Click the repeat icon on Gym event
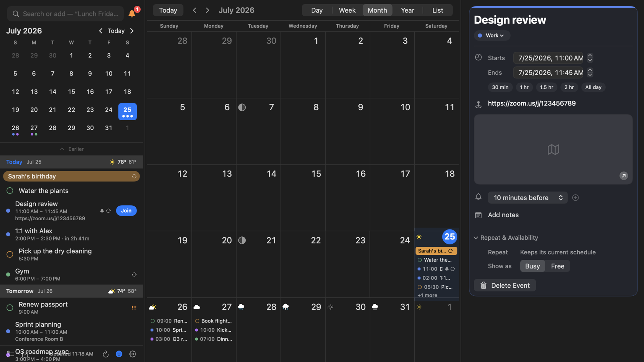 coord(134,274)
